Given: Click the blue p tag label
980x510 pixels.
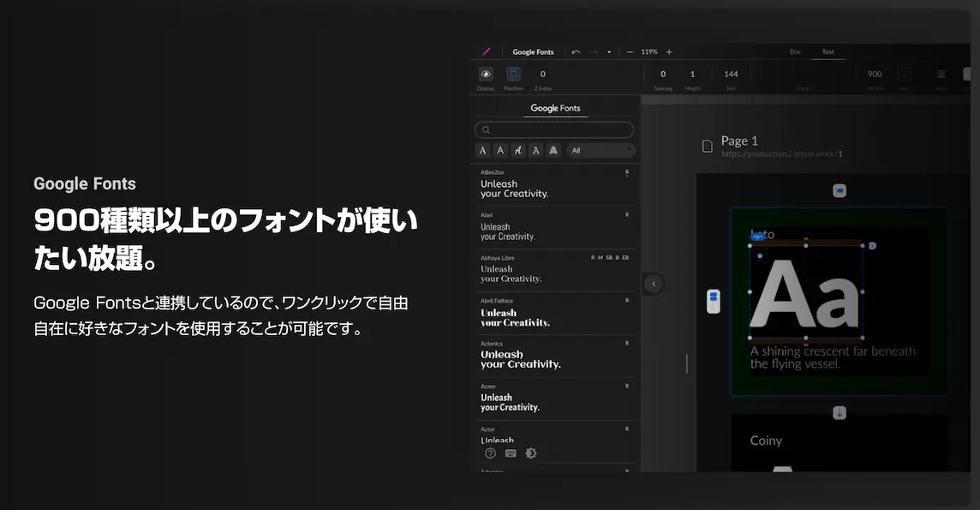Looking at the screenshot, I should tap(757, 237).
